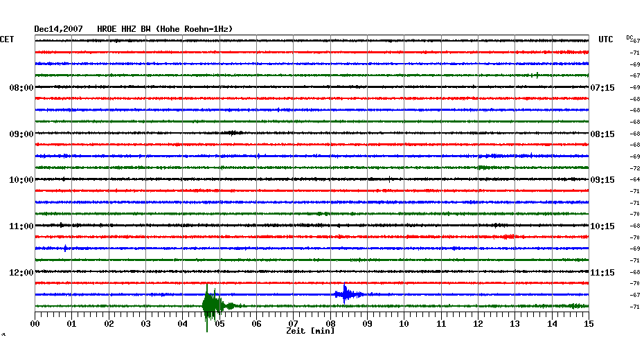644x342 pixels.
Task: Select the DC offset value '-72'
Action: pyautogui.click(x=635, y=168)
